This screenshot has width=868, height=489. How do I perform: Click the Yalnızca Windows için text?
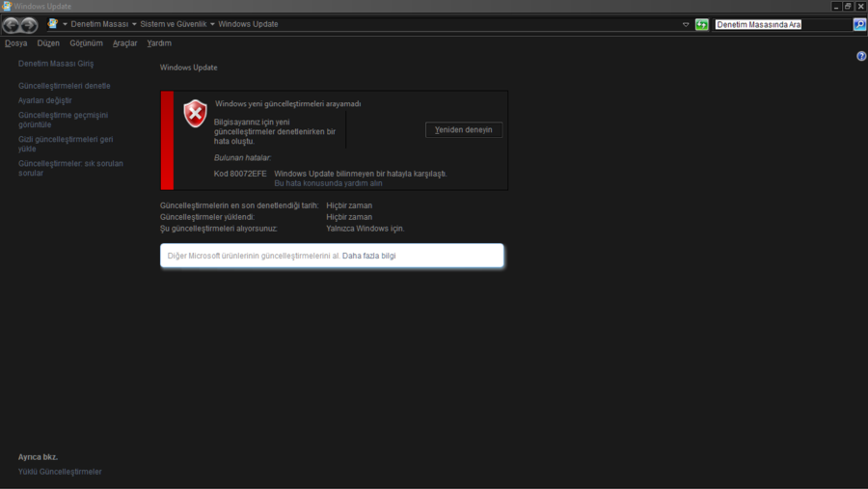pos(366,229)
